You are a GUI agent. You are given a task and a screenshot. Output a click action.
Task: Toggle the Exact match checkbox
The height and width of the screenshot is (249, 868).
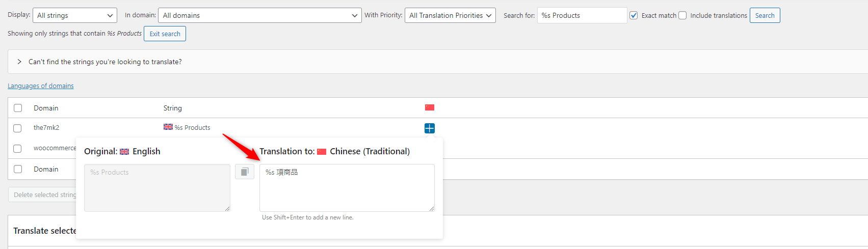point(634,15)
